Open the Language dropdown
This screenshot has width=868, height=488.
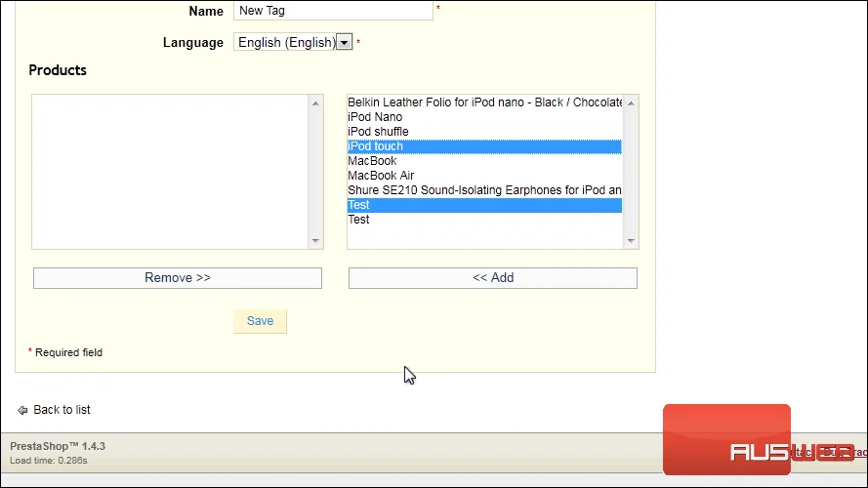pyautogui.click(x=293, y=42)
